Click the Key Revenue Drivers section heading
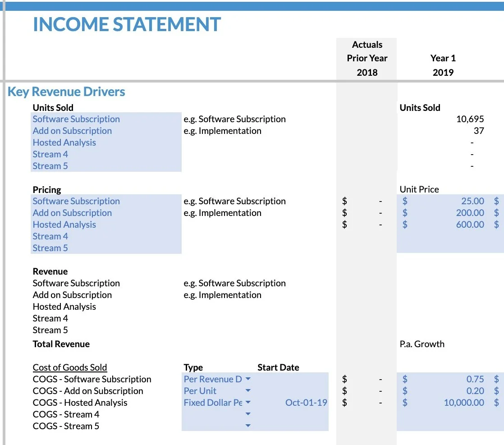Screen dimensions: 504x445 [66, 91]
